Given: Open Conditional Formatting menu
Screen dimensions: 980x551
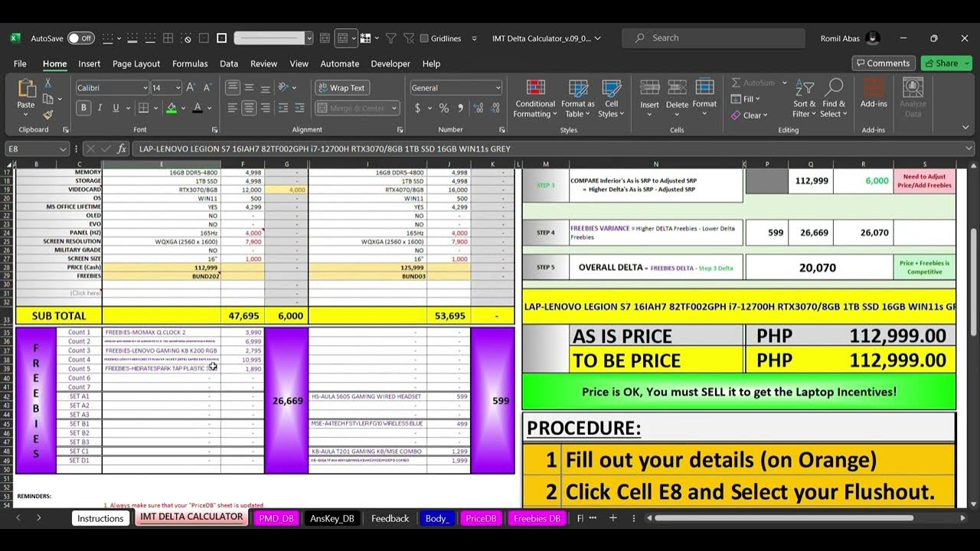Looking at the screenshot, I should pos(535,98).
